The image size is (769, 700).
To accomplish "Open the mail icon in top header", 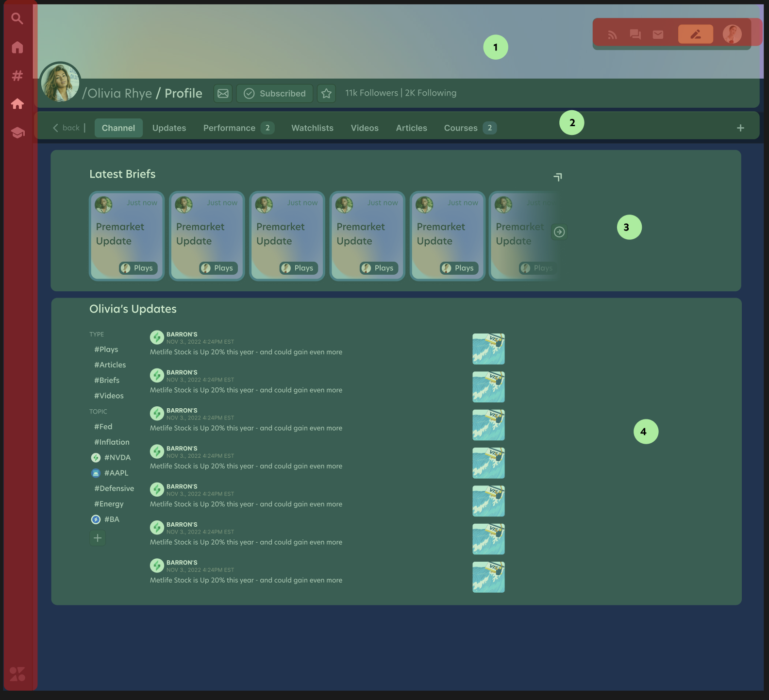I will pos(658,34).
